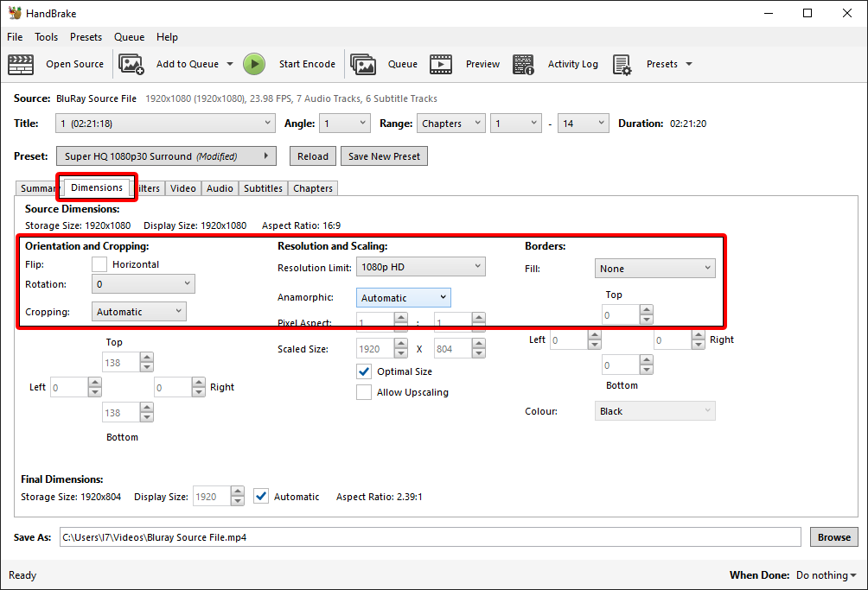
Task: Open the Colour Black dropdown
Action: [654, 411]
